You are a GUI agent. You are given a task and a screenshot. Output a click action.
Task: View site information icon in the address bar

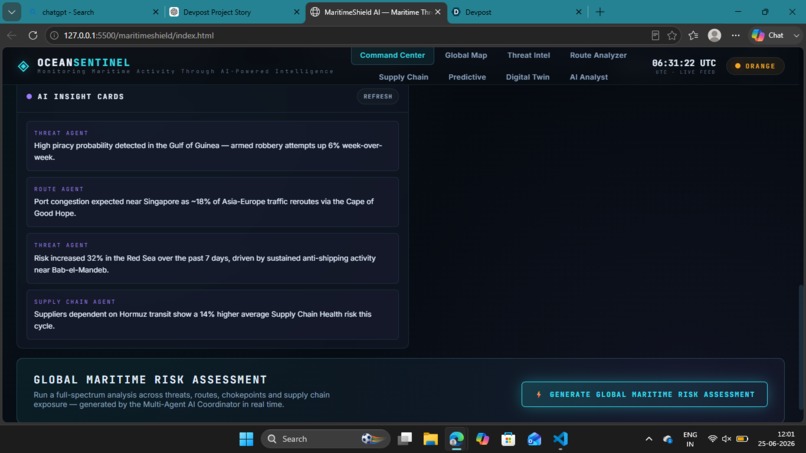pyautogui.click(x=54, y=35)
